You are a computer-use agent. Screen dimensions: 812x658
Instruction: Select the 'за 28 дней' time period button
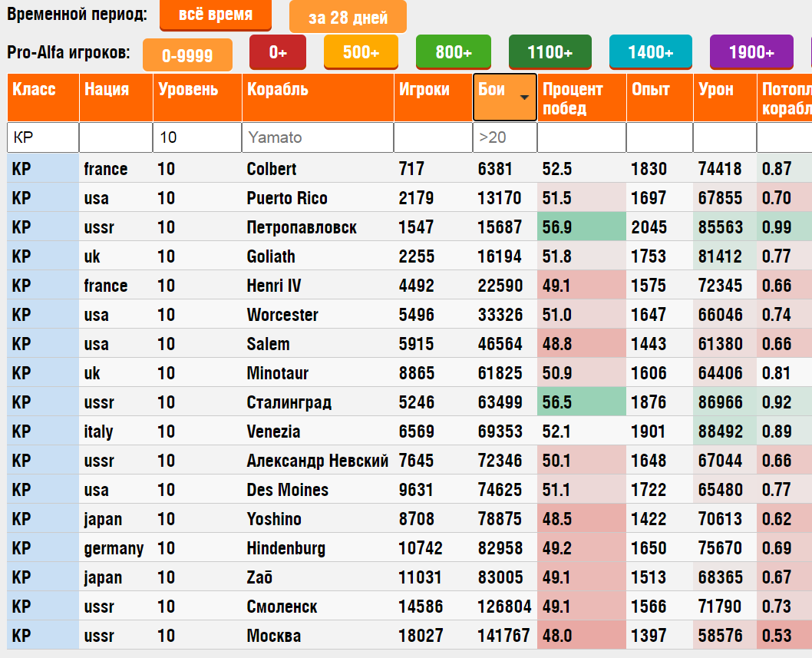point(348,18)
